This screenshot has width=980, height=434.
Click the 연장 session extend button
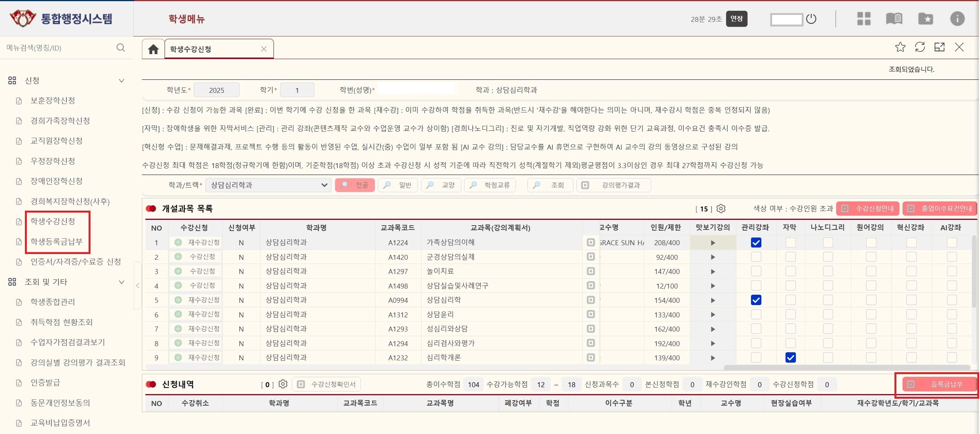coord(736,18)
